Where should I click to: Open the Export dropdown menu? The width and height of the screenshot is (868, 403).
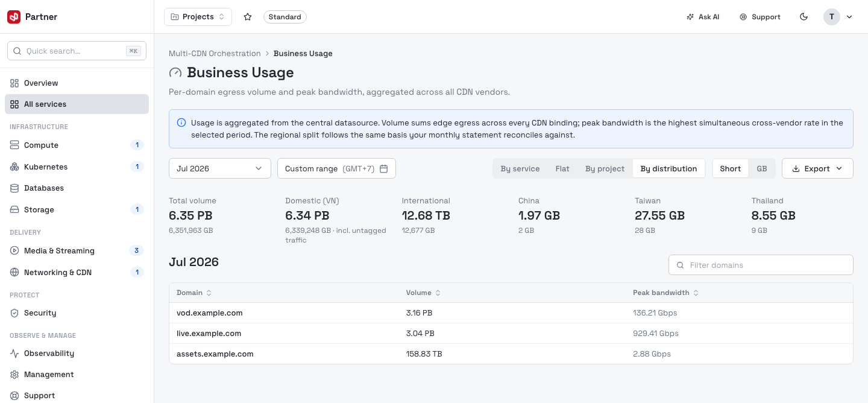pyautogui.click(x=817, y=168)
